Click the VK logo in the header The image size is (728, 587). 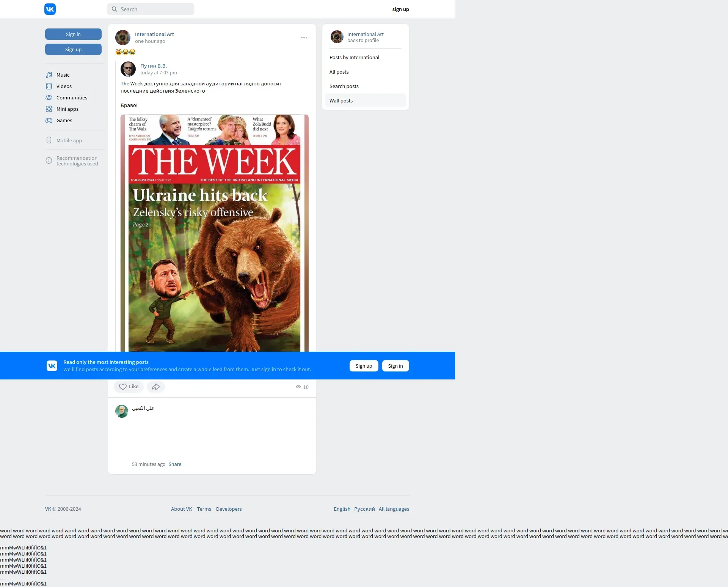pos(50,9)
